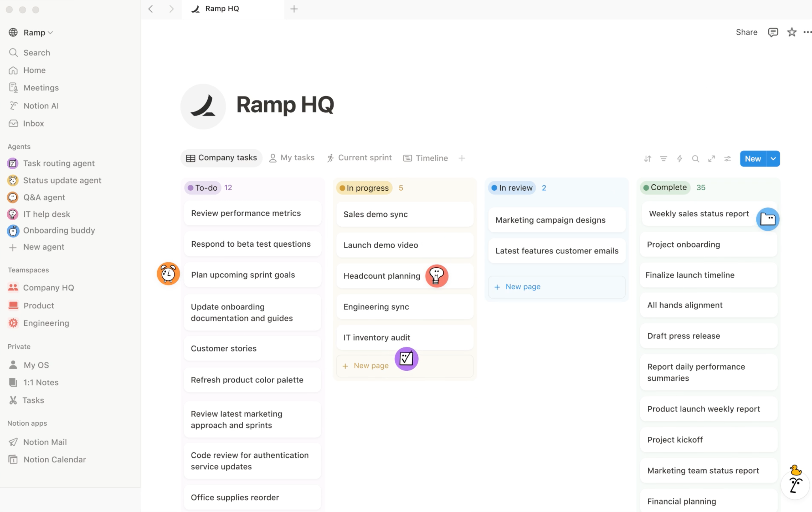
Task: Open view settings sliders icon
Action: tap(727, 158)
